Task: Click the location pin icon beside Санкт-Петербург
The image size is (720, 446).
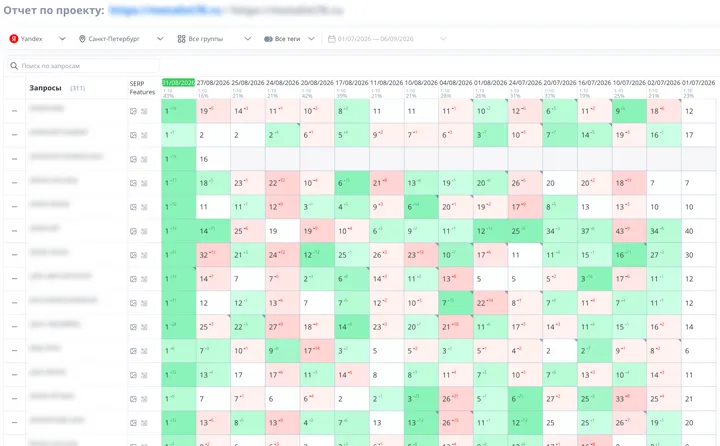Action: click(82, 39)
